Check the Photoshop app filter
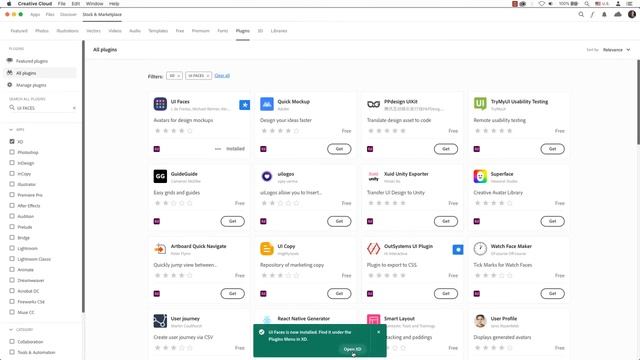The width and height of the screenshot is (640, 360). (x=12, y=152)
